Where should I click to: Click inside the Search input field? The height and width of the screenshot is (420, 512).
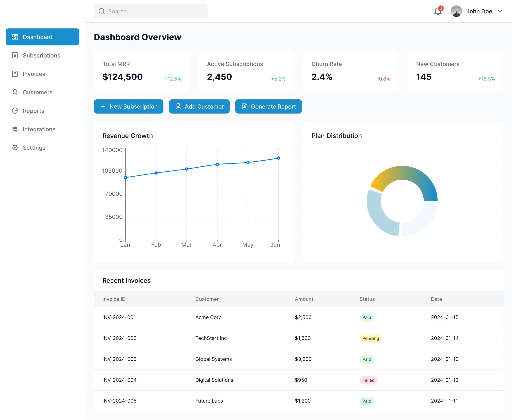point(150,11)
